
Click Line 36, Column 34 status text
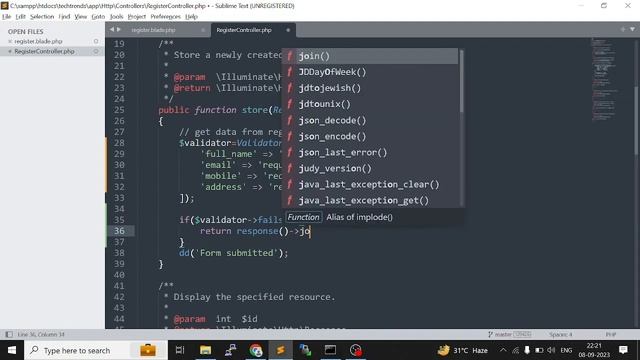(x=41, y=334)
